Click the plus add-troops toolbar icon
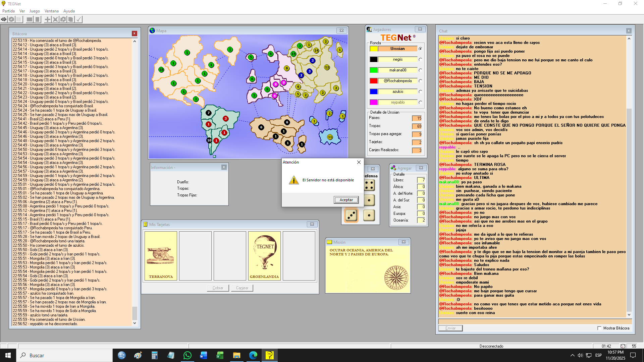This screenshot has height=362, width=644. tap(48, 19)
